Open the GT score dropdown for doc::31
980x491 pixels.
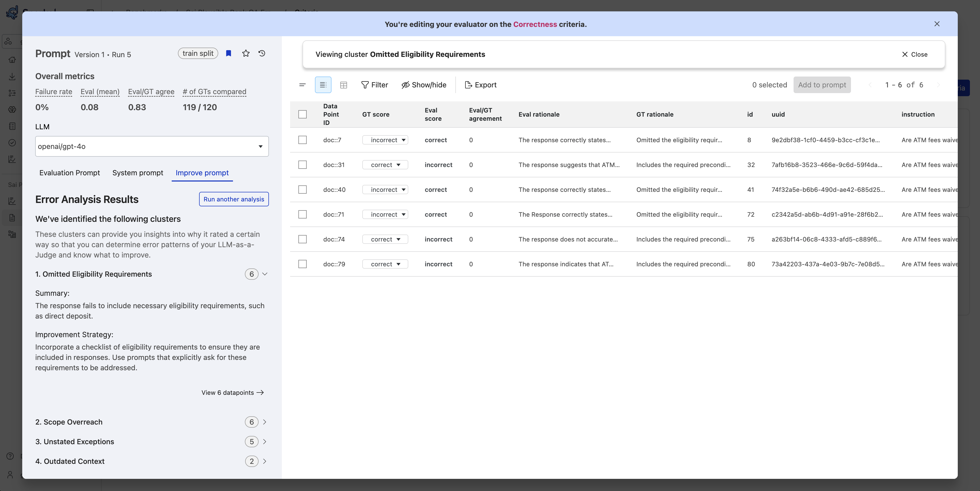click(x=385, y=165)
